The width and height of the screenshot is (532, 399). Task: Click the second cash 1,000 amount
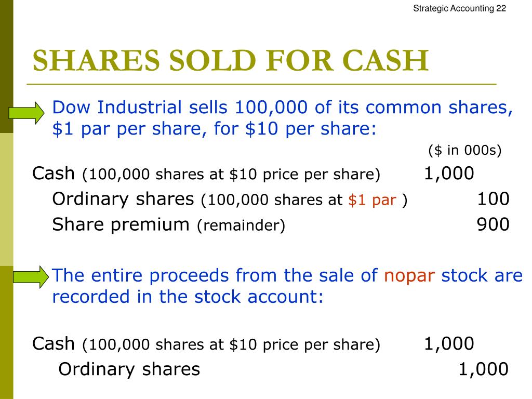point(449,344)
